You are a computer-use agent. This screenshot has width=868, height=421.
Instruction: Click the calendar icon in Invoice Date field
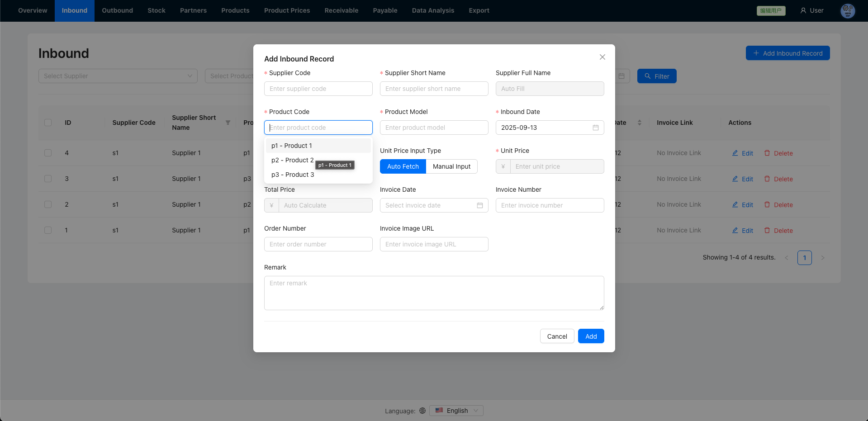(x=479, y=205)
